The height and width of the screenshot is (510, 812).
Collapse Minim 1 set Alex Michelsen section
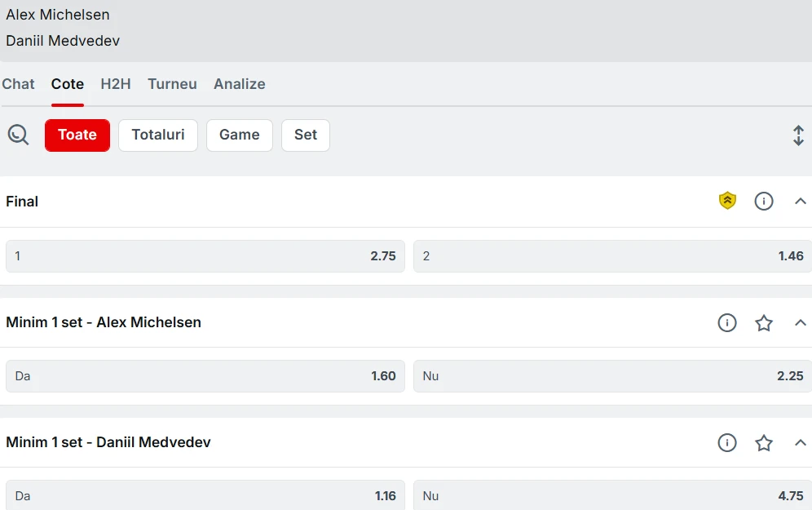point(800,323)
